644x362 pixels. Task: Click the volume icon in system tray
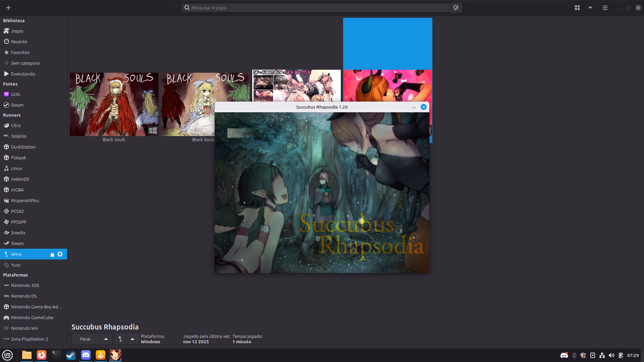click(611, 355)
